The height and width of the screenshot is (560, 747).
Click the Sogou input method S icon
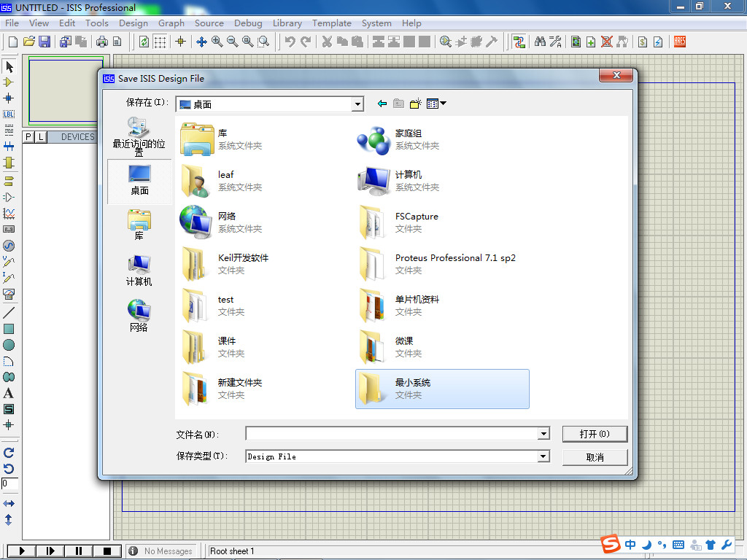coord(611,543)
